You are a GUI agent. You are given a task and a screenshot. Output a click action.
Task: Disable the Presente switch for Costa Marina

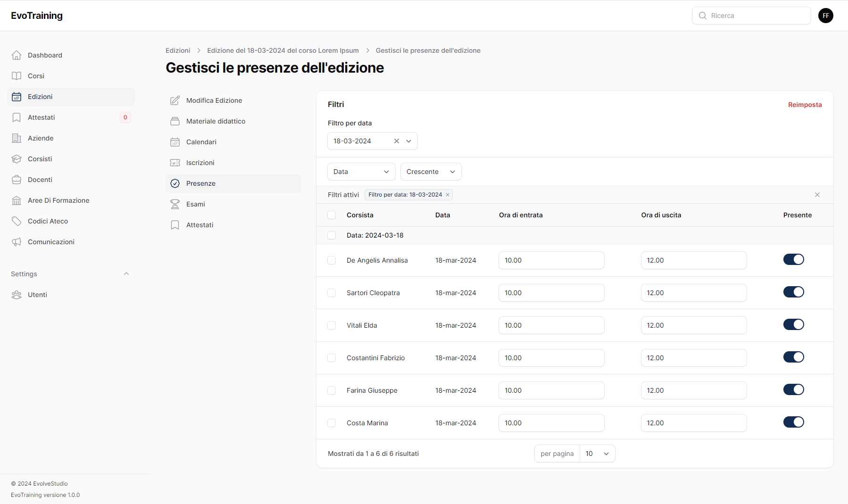[793, 422]
